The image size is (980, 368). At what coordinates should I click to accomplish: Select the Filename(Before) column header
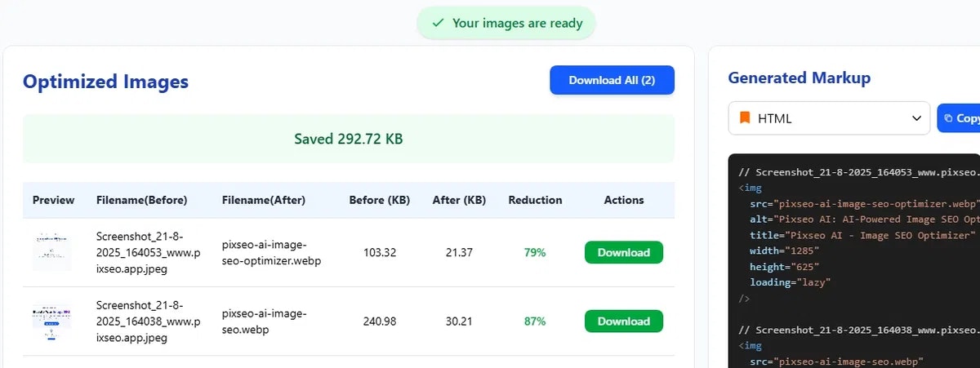click(x=141, y=200)
